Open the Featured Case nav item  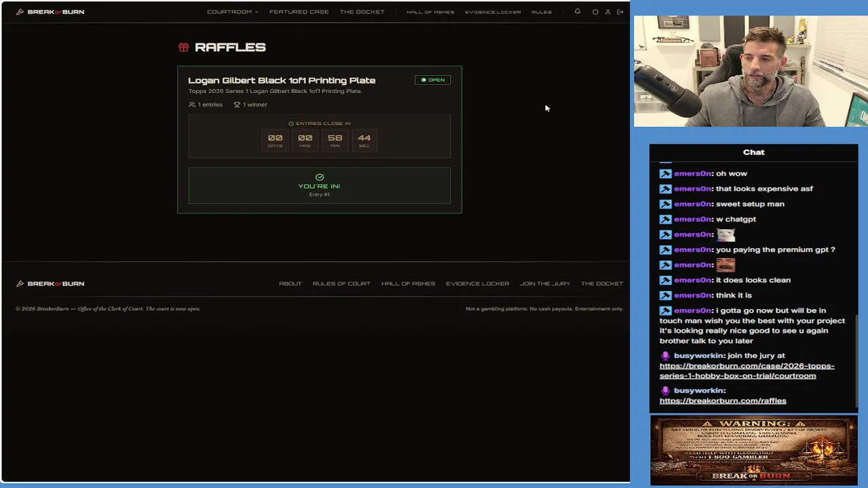point(299,12)
